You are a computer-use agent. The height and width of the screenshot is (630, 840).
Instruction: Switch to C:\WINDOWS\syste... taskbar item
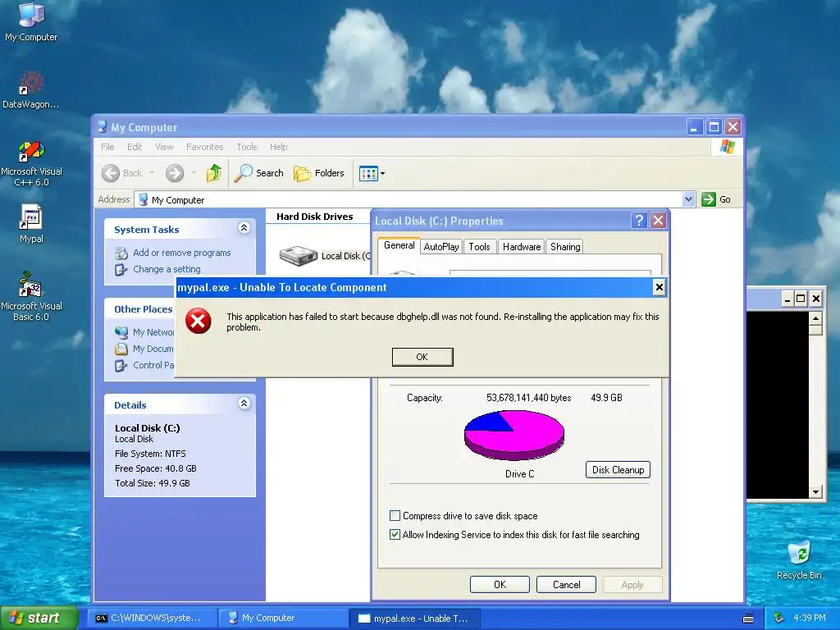(x=152, y=619)
